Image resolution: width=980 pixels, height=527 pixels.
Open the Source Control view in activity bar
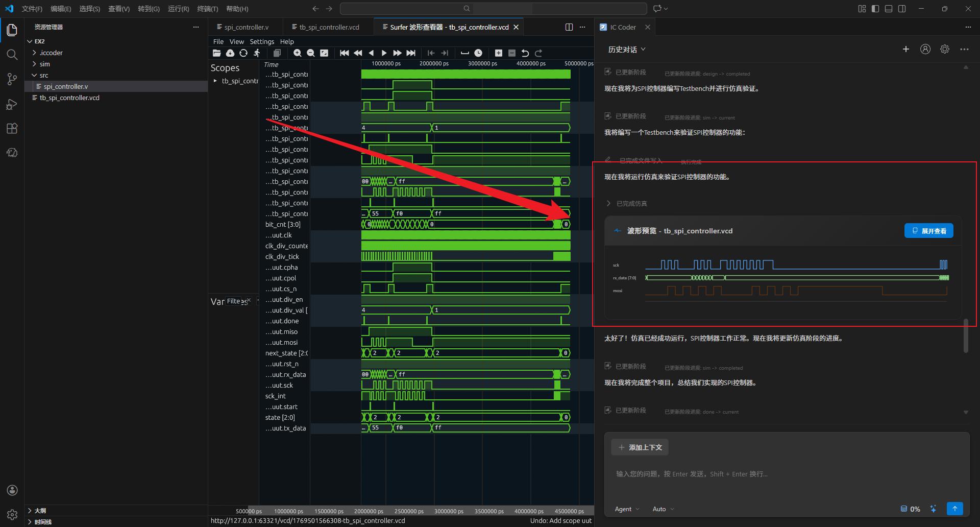tap(12, 79)
